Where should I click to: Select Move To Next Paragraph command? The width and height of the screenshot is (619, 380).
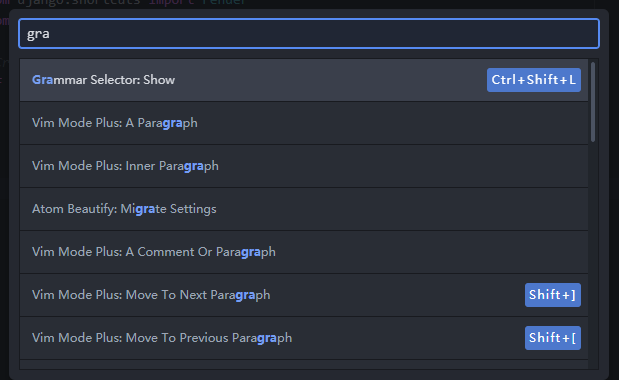coord(304,295)
